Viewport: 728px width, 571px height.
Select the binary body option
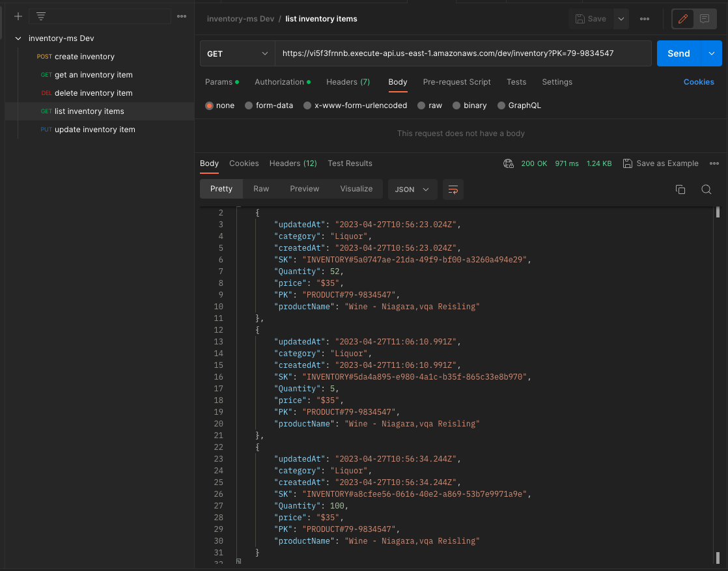click(x=456, y=105)
